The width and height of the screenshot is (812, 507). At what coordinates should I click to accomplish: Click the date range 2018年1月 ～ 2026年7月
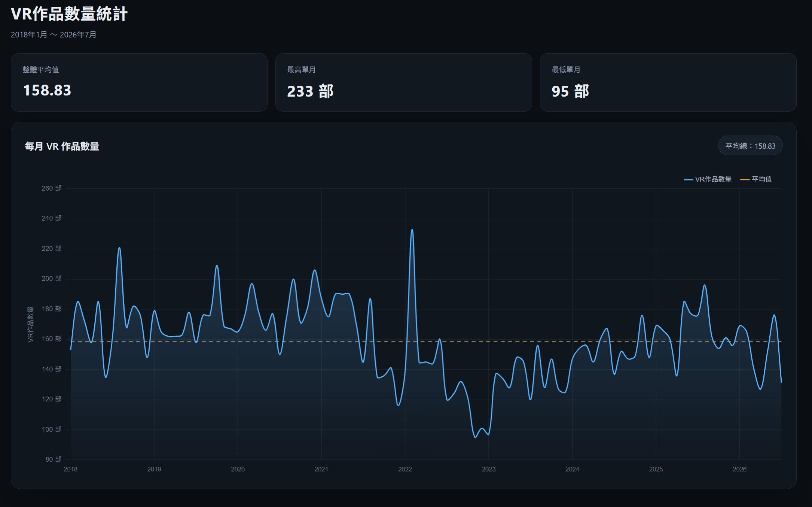click(54, 35)
